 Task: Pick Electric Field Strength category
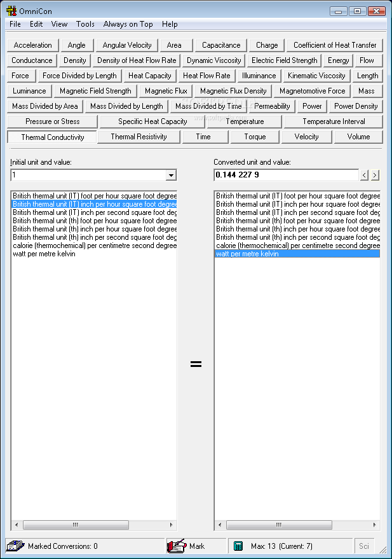(x=284, y=60)
